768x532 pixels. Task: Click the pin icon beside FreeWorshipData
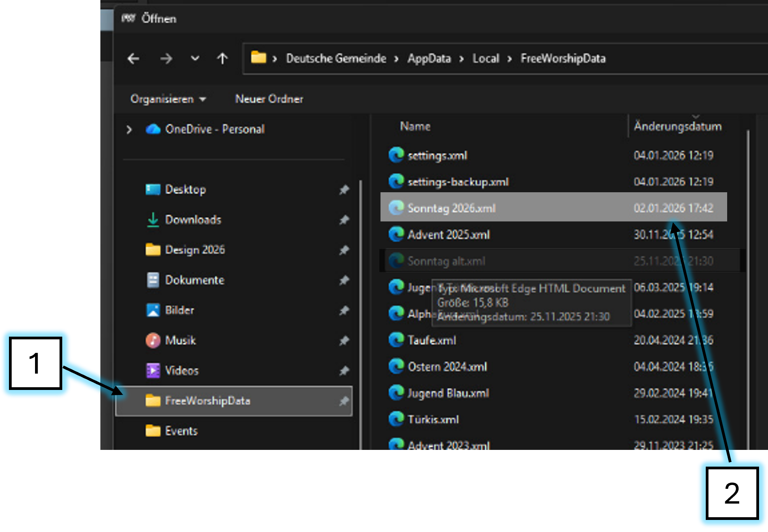click(344, 401)
